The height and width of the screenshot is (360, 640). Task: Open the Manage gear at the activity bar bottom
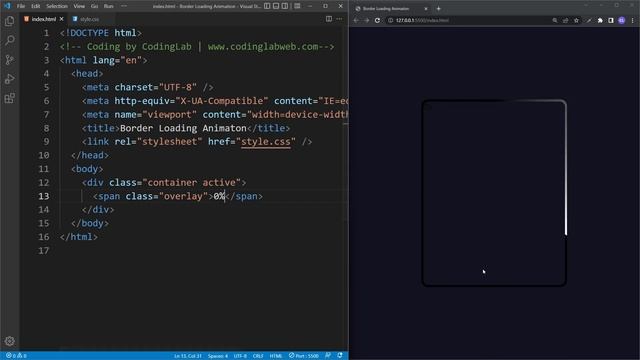click(x=9, y=341)
